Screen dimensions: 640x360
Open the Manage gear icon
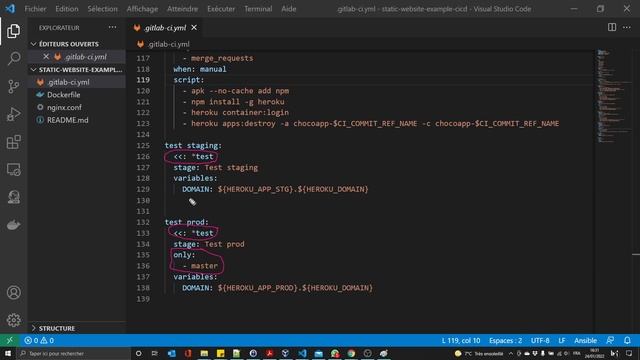pyautogui.click(x=13, y=320)
